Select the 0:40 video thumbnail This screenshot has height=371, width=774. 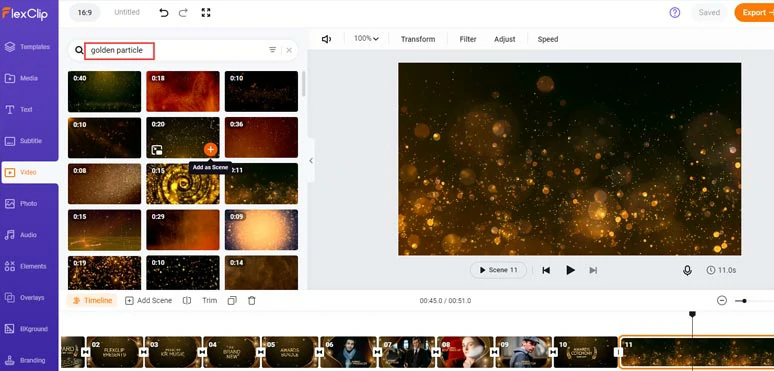pyautogui.click(x=104, y=91)
